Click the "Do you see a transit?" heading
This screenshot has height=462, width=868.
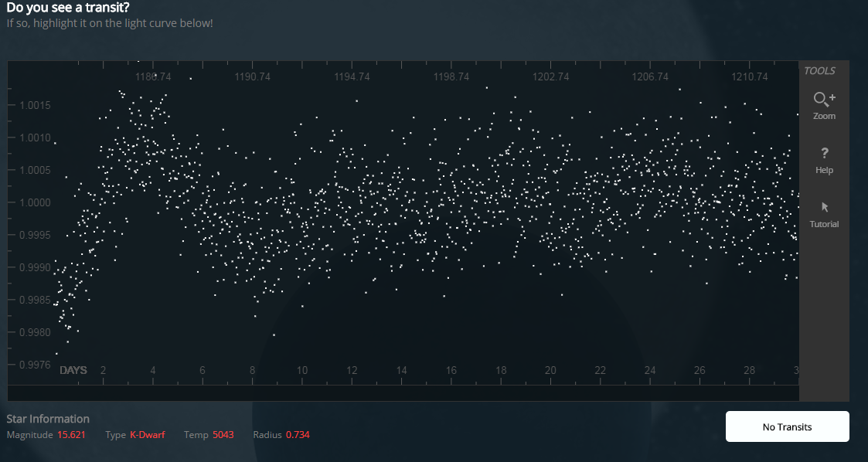[x=68, y=8]
